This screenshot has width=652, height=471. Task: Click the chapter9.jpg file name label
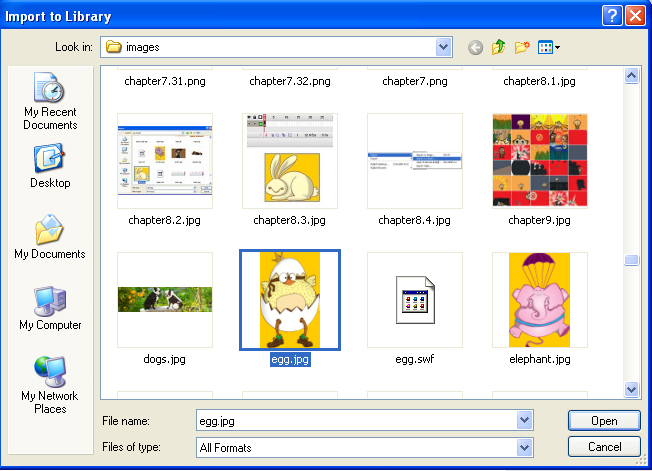(539, 220)
